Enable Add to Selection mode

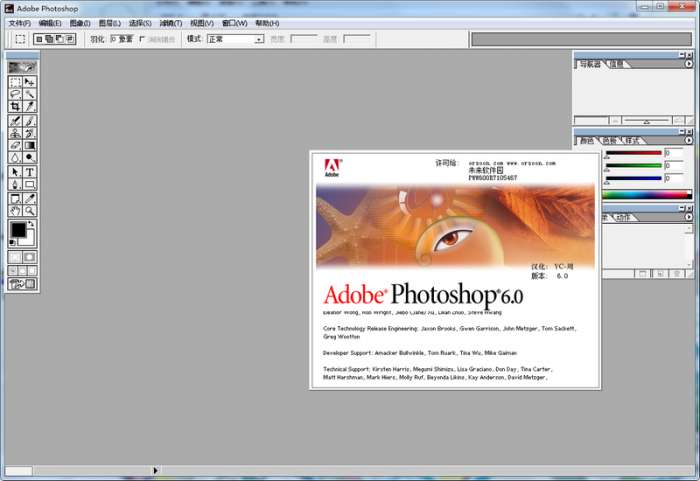(49, 39)
